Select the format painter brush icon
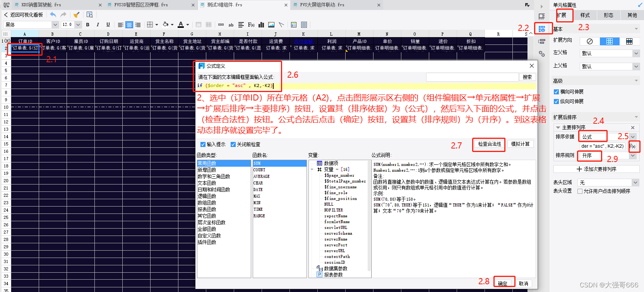Screen dimensions: 644x292 (77, 15)
